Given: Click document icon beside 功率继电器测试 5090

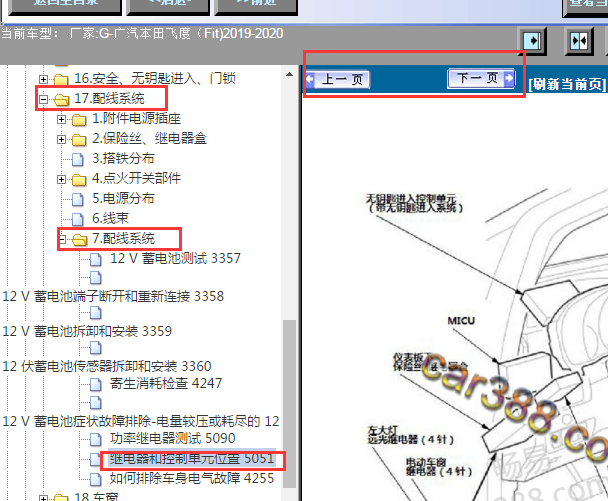Looking at the screenshot, I should pyautogui.click(x=96, y=439).
